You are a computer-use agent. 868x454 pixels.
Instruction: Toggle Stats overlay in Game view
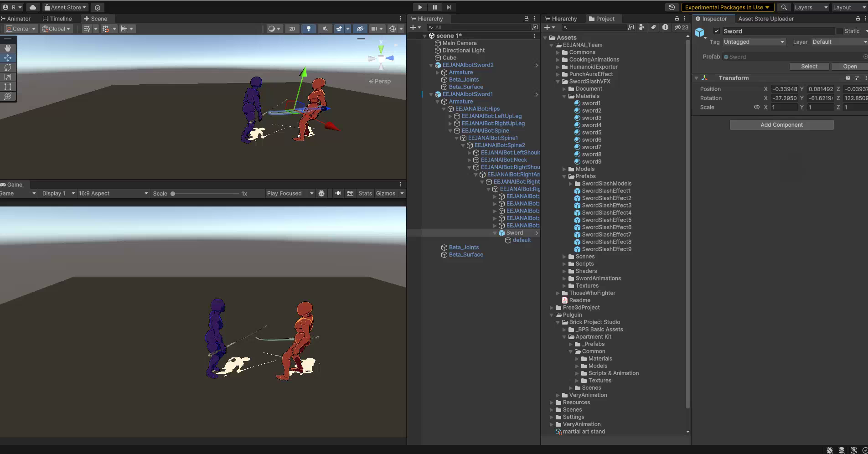pyautogui.click(x=365, y=193)
